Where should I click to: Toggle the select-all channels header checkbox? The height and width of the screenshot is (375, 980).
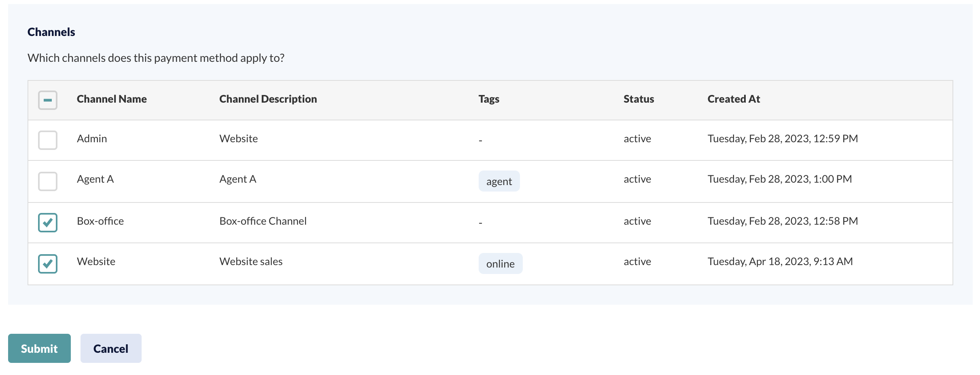[48, 100]
